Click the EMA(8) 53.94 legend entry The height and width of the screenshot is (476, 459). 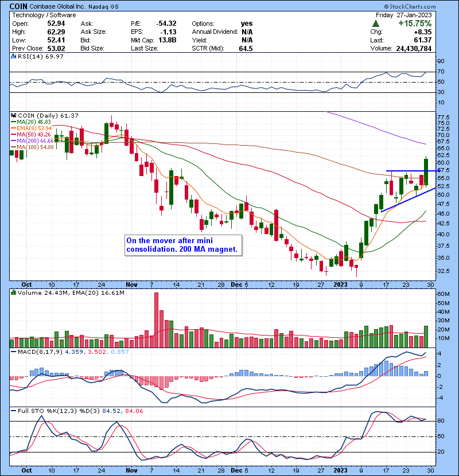tap(32, 128)
